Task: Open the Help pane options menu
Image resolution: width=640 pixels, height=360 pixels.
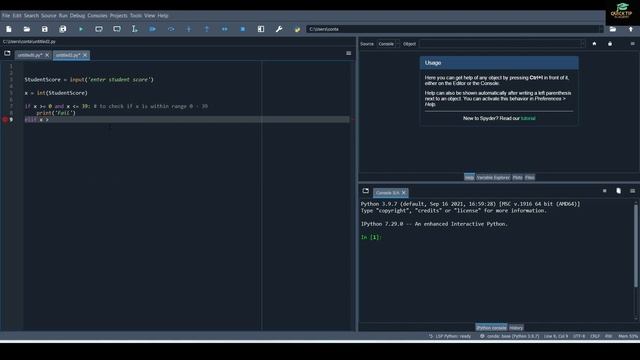Action: (x=632, y=44)
